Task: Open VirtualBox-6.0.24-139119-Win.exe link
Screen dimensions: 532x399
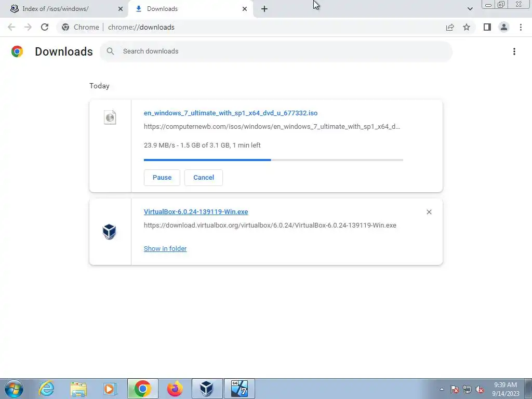Action: (x=196, y=212)
